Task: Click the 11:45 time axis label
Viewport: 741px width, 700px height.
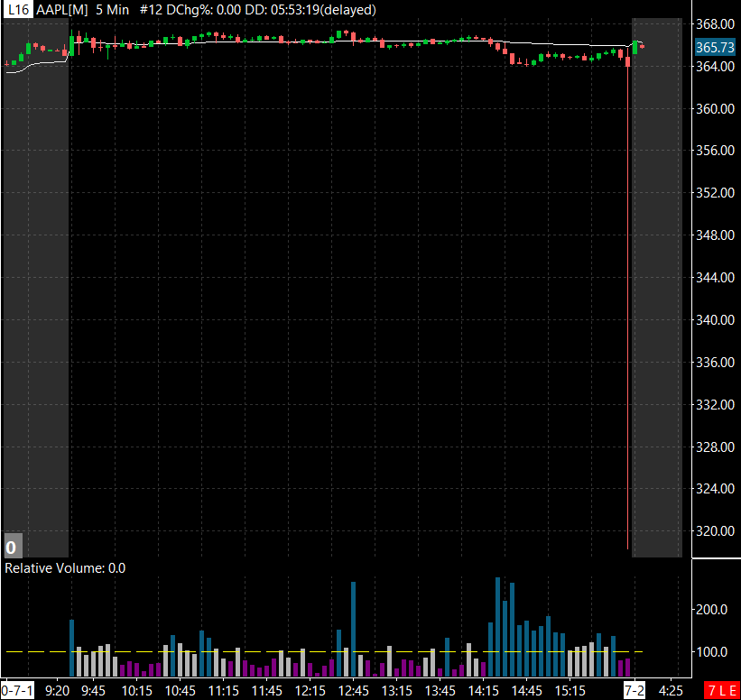Action: click(x=267, y=691)
